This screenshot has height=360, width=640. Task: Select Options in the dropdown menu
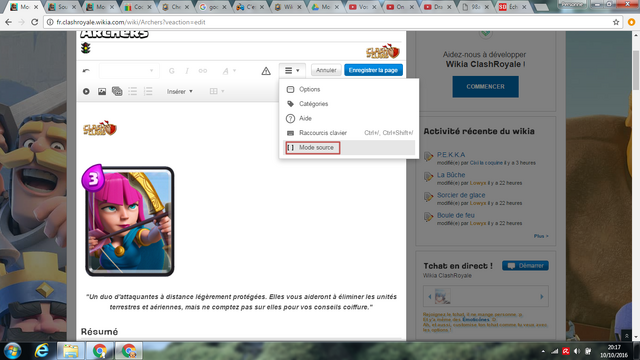[349, 89]
